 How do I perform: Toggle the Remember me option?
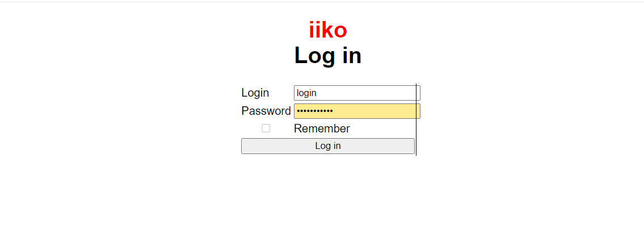pos(266,128)
